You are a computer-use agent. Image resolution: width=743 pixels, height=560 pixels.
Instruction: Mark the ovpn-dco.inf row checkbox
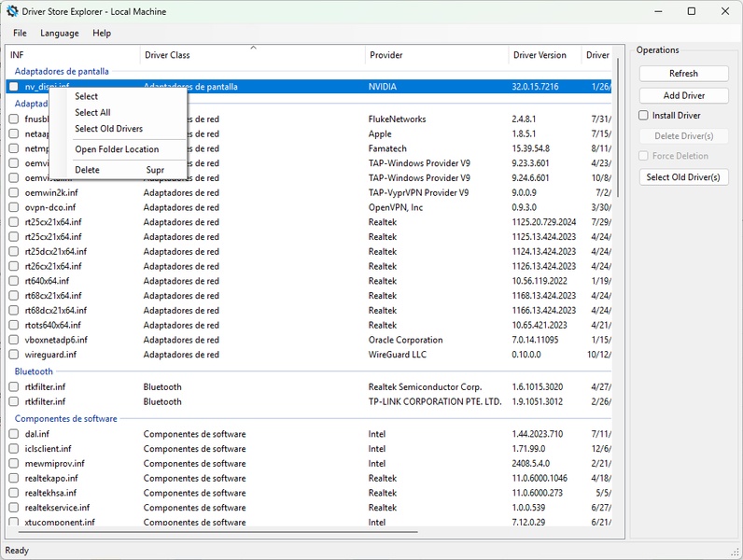14,207
